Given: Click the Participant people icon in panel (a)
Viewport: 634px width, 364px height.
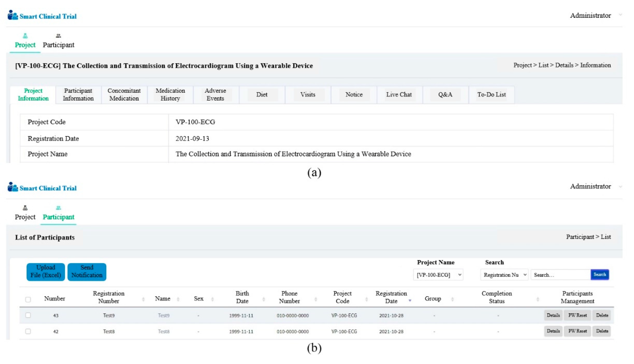Looking at the screenshot, I should click(58, 36).
